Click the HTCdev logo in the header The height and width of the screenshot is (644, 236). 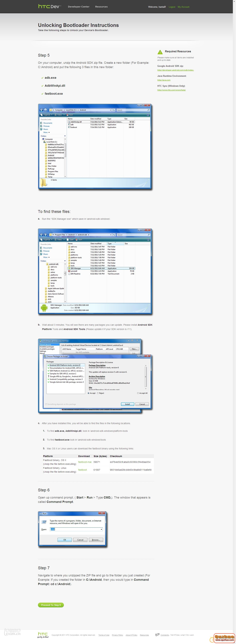pyautogui.click(x=50, y=6)
